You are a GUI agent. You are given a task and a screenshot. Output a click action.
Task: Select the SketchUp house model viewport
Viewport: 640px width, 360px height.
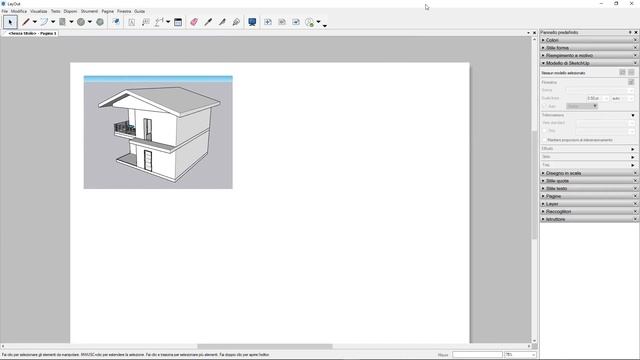(158, 132)
